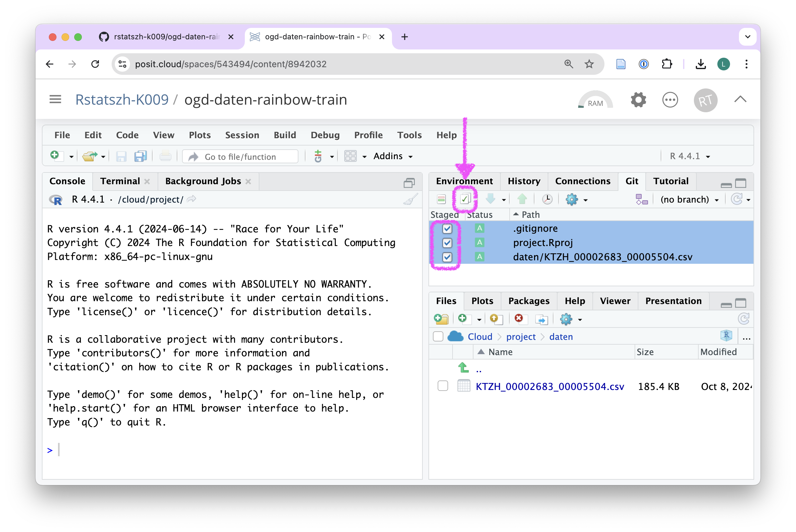Open the Tools menu

click(409, 135)
